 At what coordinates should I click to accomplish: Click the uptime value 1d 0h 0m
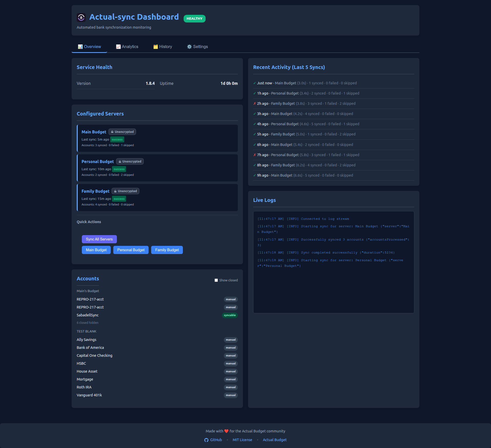click(x=229, y=84)
